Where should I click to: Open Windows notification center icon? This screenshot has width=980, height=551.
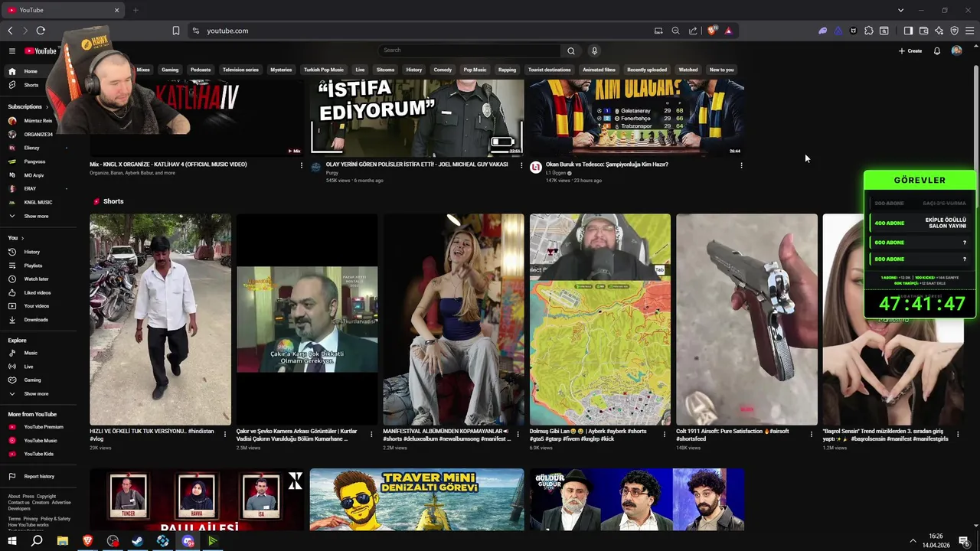965,541
